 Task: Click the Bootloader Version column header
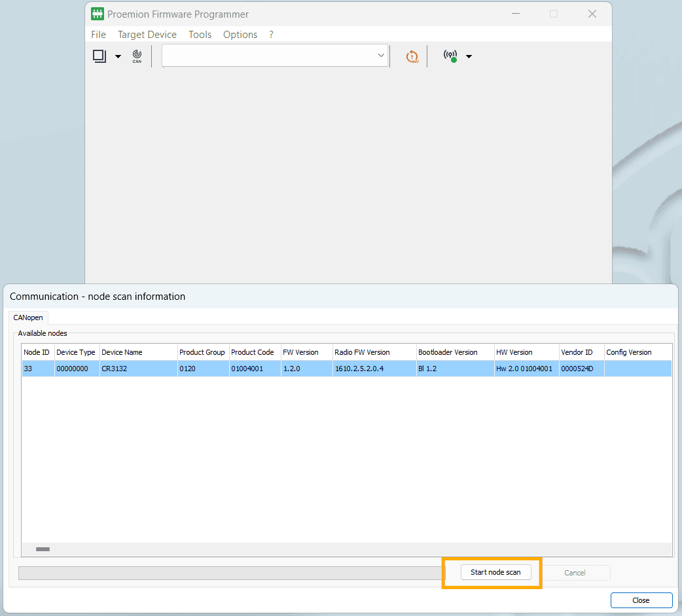coord(448,352)
